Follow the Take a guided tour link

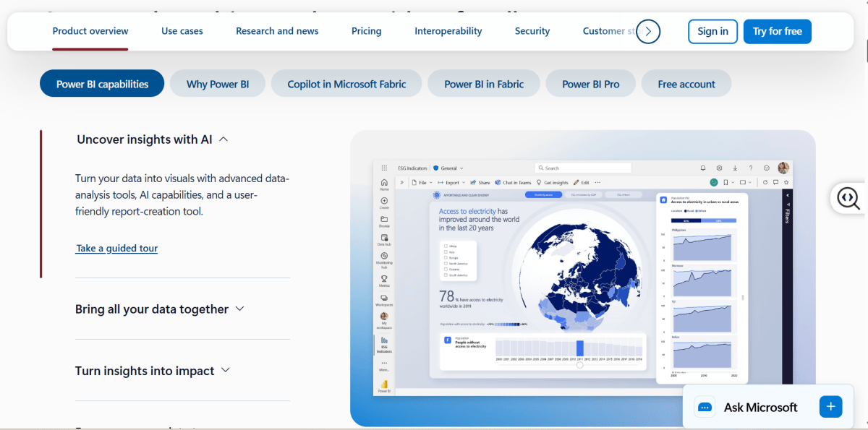coord(116,248)
